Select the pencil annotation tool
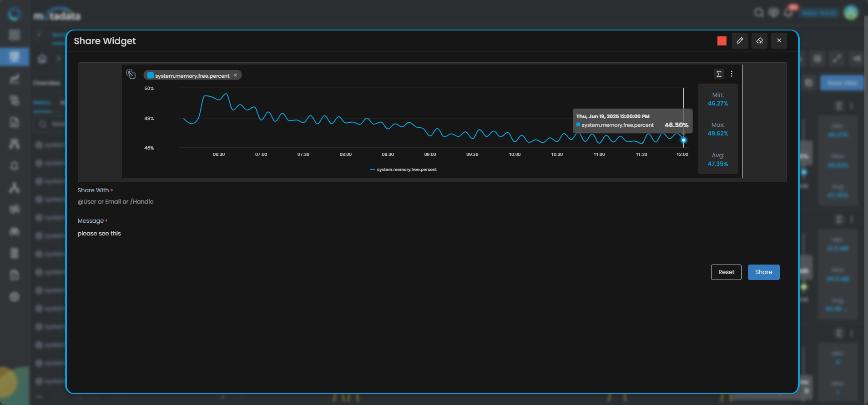This screenshot has height=405, width=868. point(740,41)
